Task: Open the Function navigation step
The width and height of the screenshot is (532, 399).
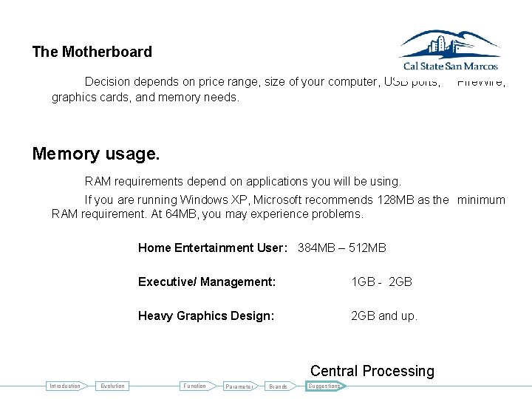Action: click(x=198, y=386)
